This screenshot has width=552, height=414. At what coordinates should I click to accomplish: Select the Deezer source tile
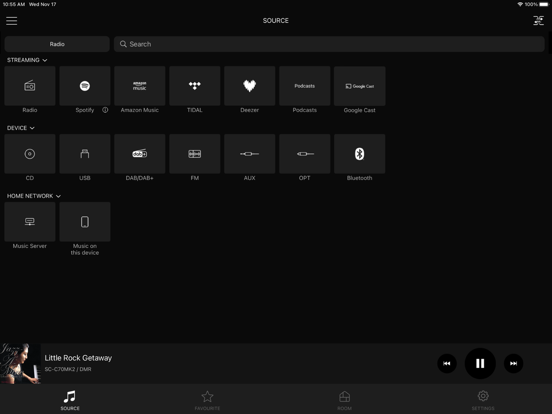pyautogui.click(x=250, y=86)
